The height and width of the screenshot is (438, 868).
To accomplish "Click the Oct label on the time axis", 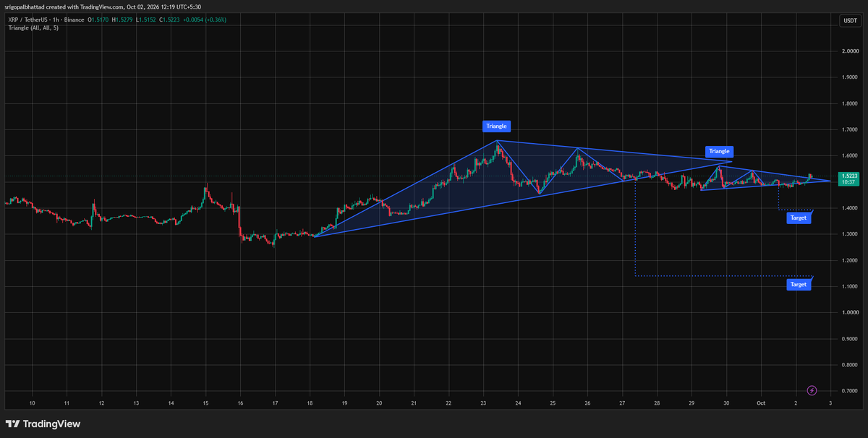I will click(x=761, y=403).
